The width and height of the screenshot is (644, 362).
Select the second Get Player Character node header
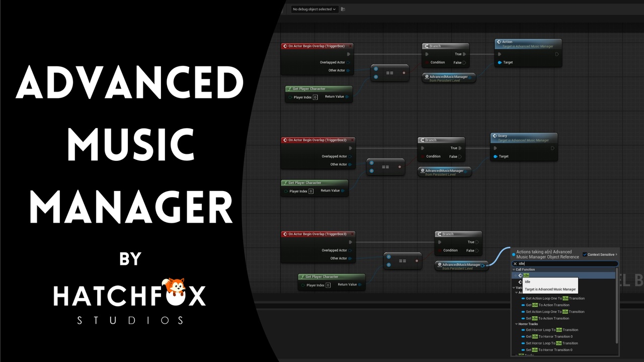[314, 183]
